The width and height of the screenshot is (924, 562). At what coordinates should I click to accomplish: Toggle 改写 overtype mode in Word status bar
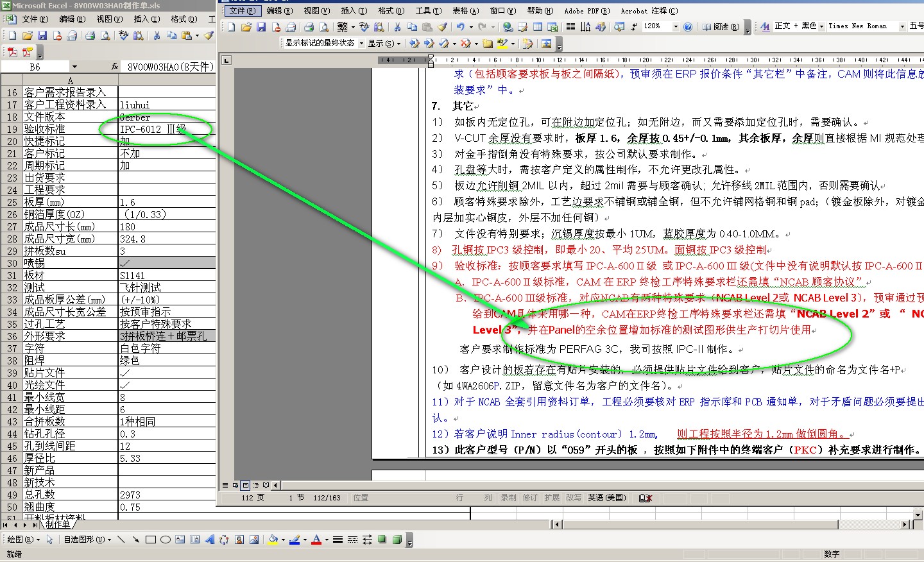574,498
